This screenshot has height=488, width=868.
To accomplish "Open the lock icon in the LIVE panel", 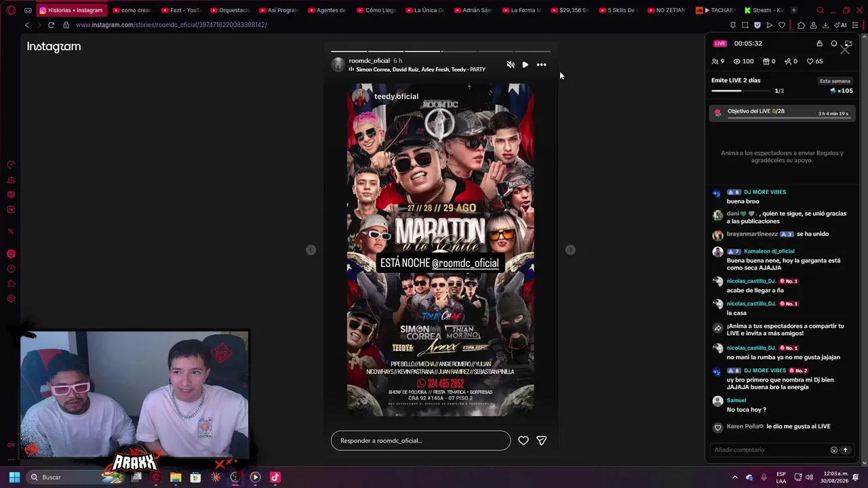I will (819, 43).
